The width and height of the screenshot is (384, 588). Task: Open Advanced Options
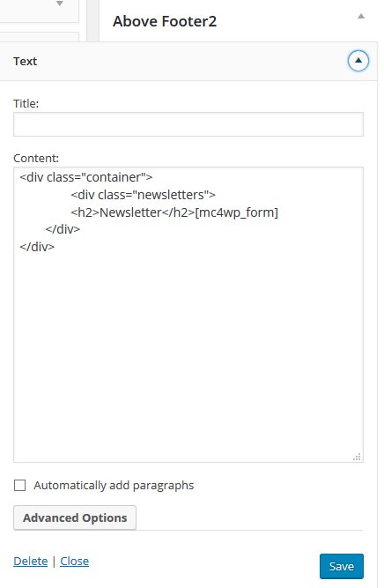point(75,517)
